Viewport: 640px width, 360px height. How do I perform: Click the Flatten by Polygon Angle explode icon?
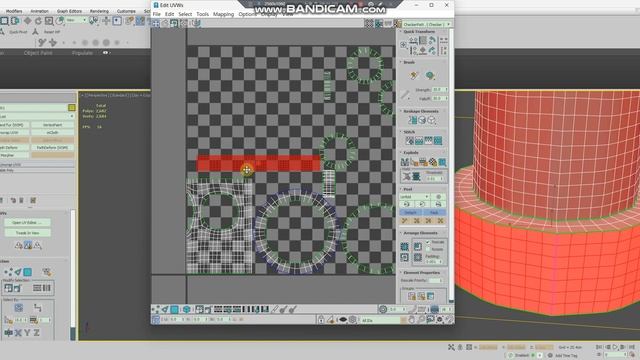(414, 162)
